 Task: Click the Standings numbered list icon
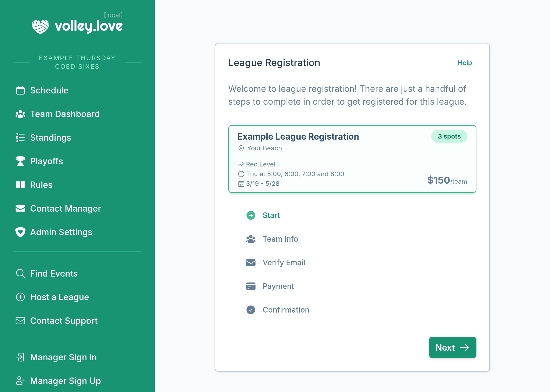click(20, 138)
